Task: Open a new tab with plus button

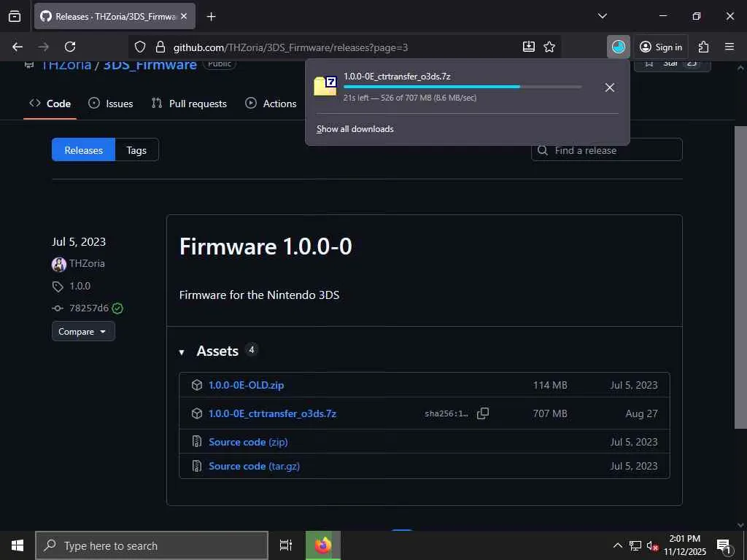Action: tap(211, 17)
